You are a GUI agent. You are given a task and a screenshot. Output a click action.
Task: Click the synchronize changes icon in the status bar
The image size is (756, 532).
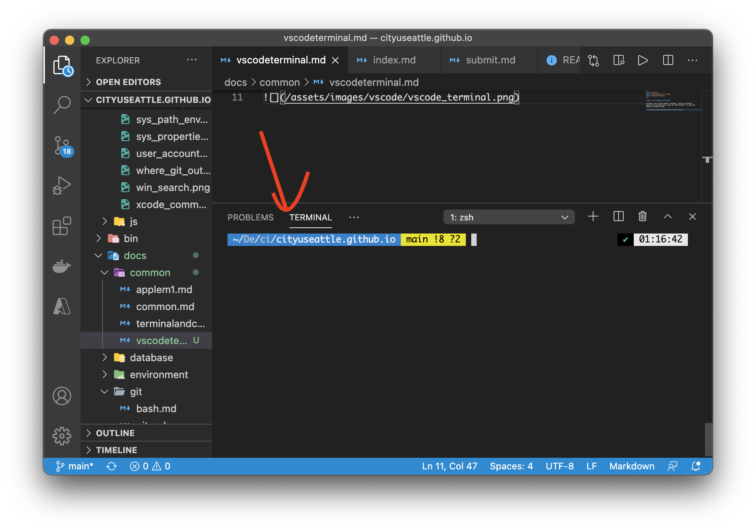pos(111,466)
